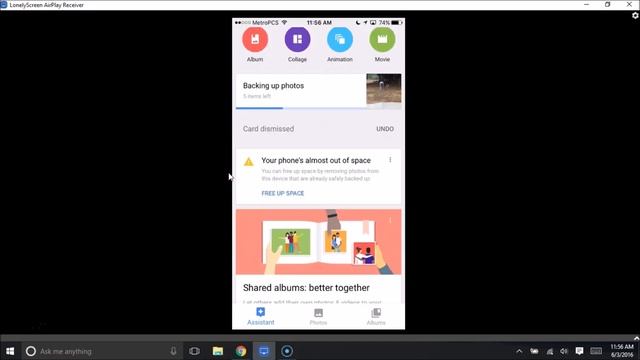Switch to the Albums tab
The height and width of the screenshot is (360, 640).
[376, 316]
